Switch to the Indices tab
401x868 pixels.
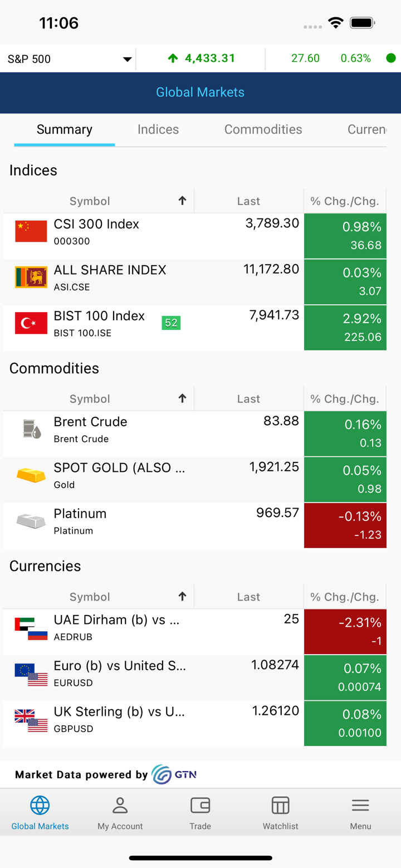coord(158,130)
